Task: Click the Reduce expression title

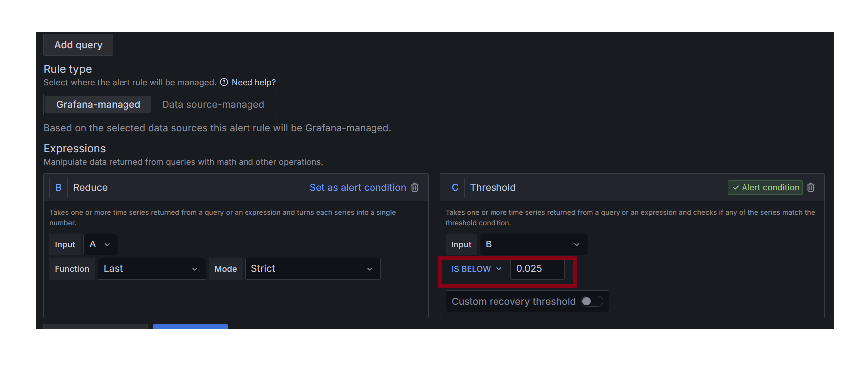Action: (90, 187)
